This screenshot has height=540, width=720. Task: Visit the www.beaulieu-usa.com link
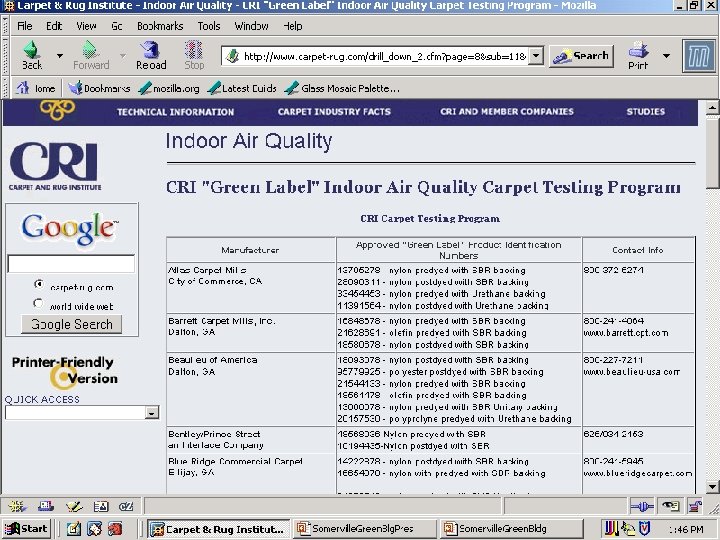click(x=632, y=372)
